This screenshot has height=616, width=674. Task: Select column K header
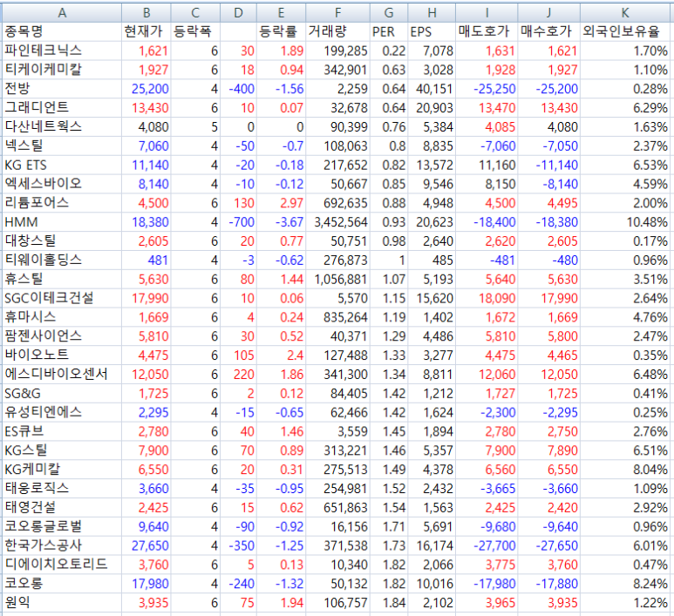click(625, 13)
